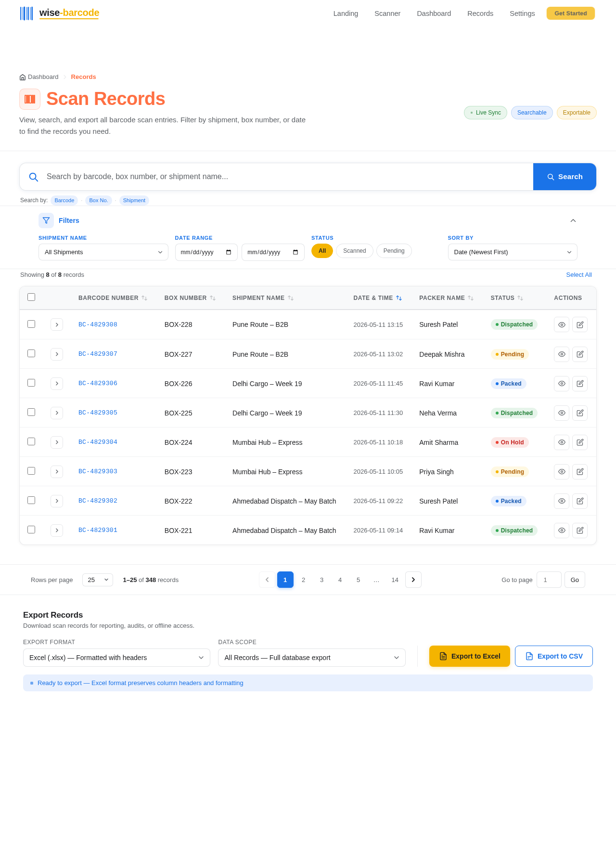Edit record BC-4829307
The width and height of the screenshot is (616, 868).
(x=580, y=354)
